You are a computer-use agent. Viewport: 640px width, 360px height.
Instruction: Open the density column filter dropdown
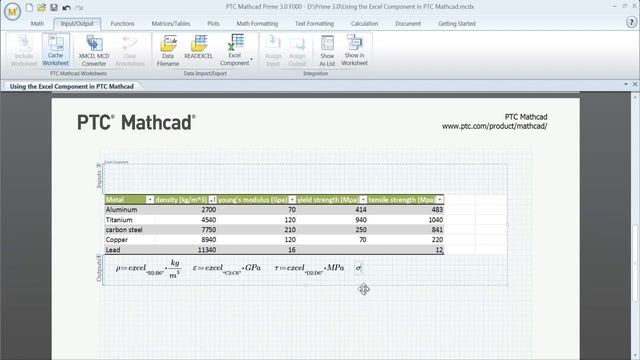coord(212,200)
